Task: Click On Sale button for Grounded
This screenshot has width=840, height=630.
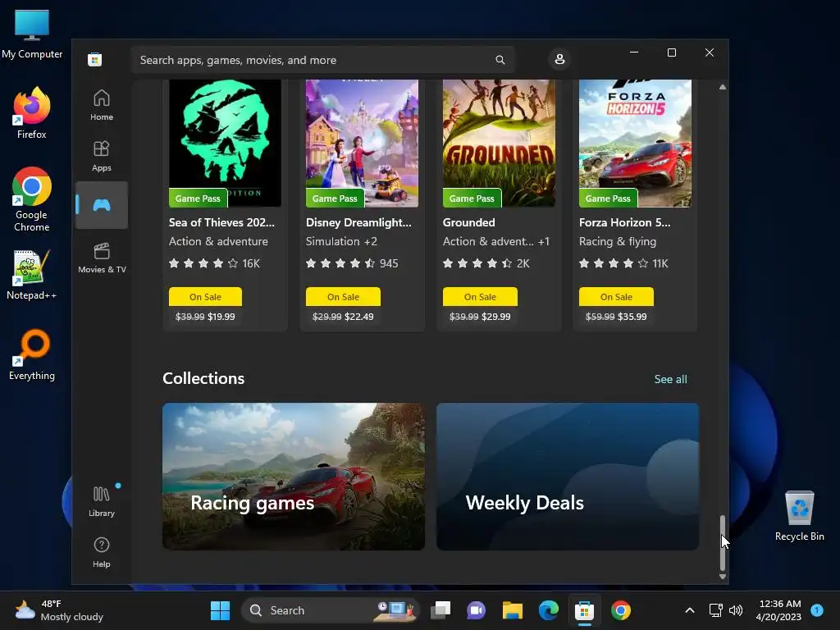Action: (x=480, y=297)
